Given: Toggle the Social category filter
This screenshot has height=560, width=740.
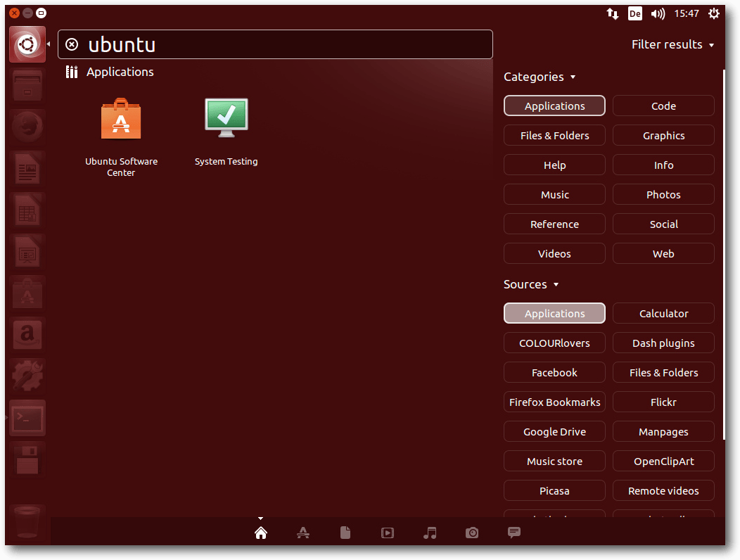Looking at the screenshot, I should pos(663,224).
